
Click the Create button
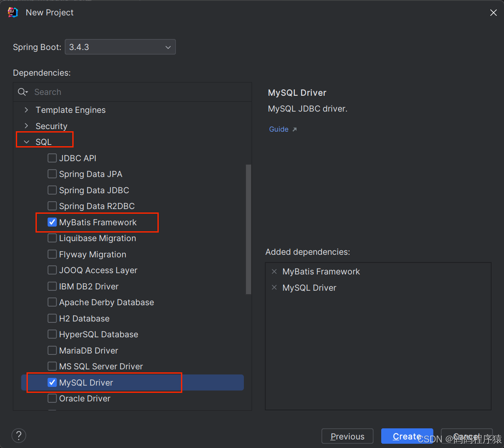(407, 436)
